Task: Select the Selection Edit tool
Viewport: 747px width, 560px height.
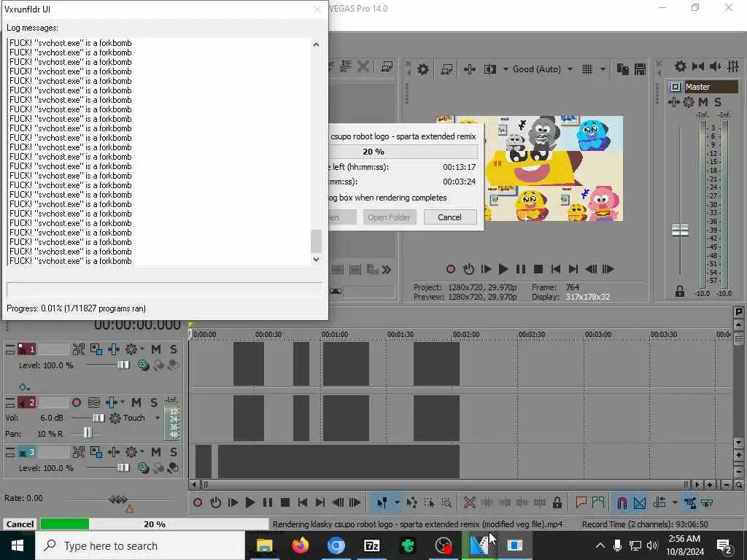Action: point(429,502)
